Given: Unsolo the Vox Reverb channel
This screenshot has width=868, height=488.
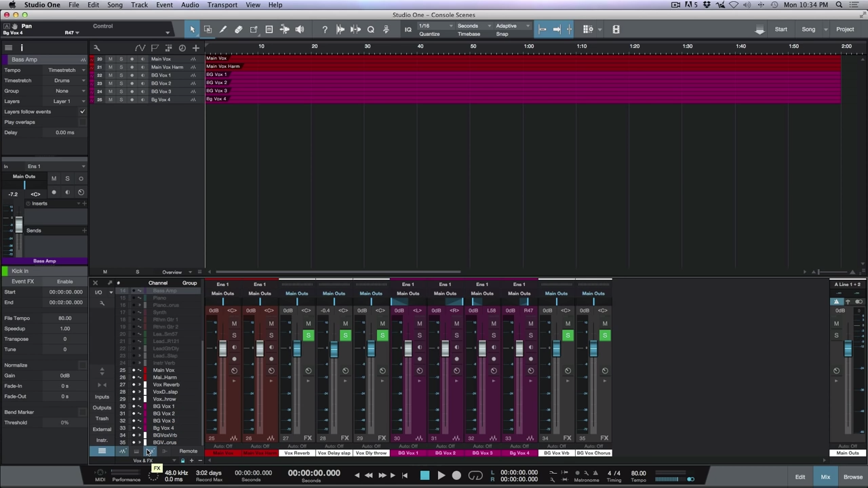Looking at the screenshot, I should click(x=308, y=335).
